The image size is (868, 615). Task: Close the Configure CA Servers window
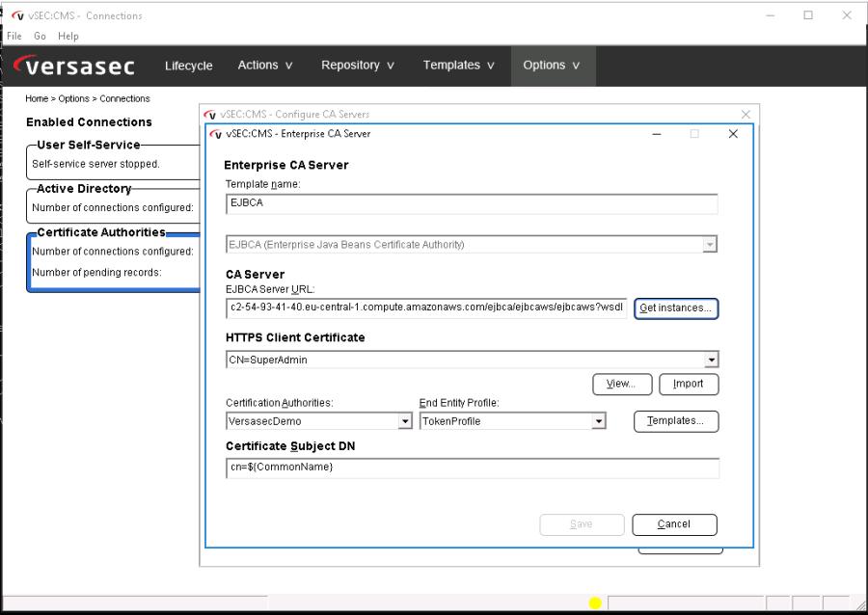click(746, 114)
